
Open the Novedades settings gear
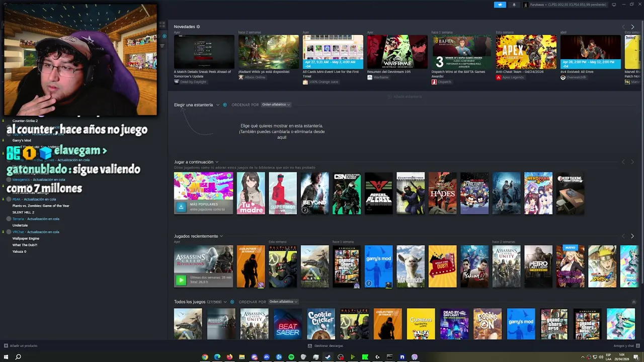tap(198, 27)
